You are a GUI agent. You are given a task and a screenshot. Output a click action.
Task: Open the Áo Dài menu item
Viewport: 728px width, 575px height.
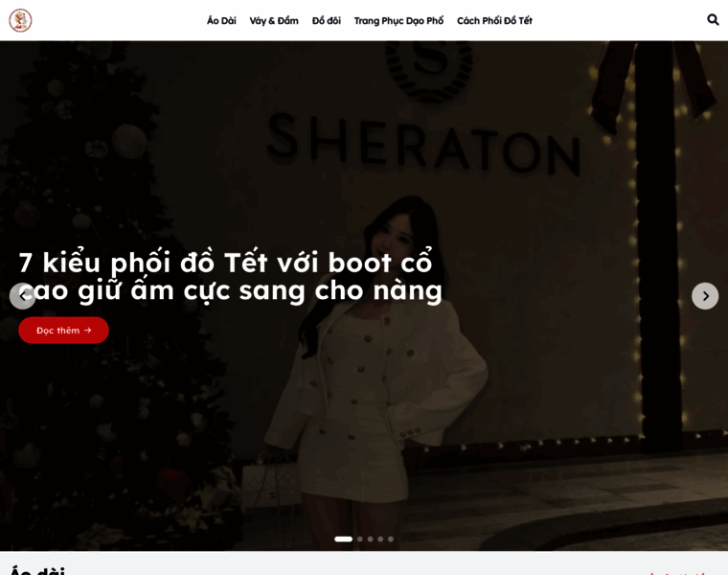pyautogui.click(x=221, y=21)
